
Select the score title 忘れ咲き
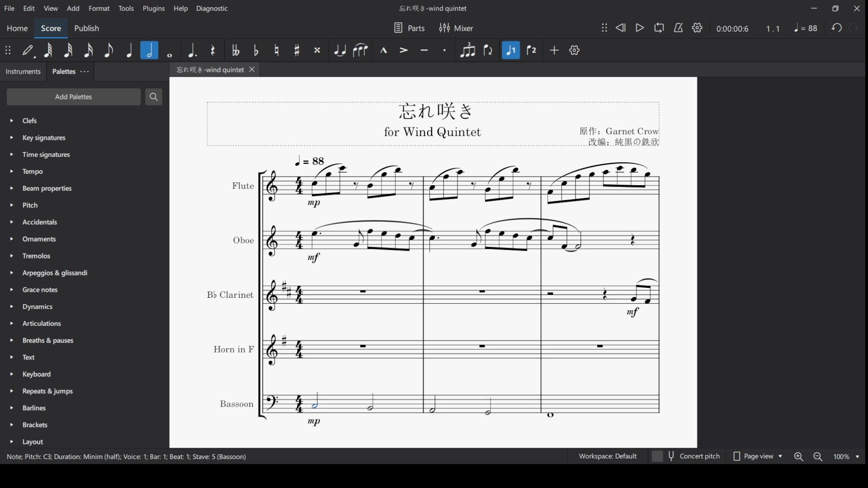click(x=436, y=111)
